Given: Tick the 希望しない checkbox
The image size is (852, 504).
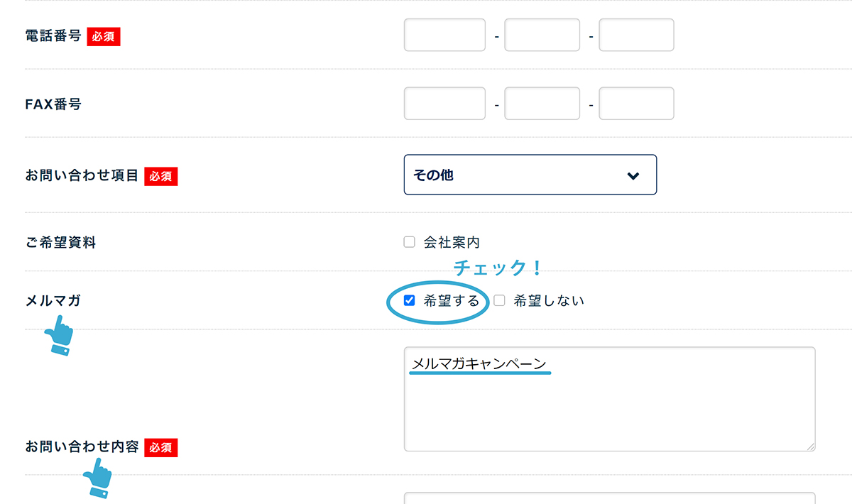Looking at the screenshot, I should point(500,300).
